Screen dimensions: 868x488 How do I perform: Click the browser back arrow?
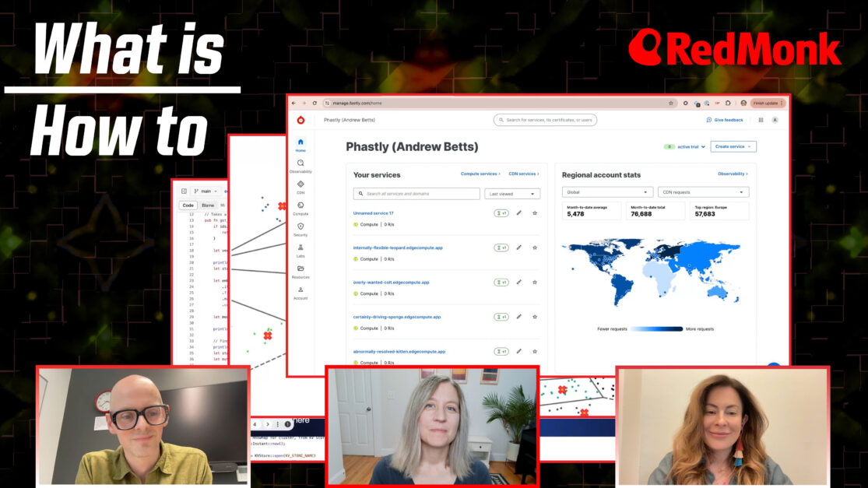pos(294,103)
